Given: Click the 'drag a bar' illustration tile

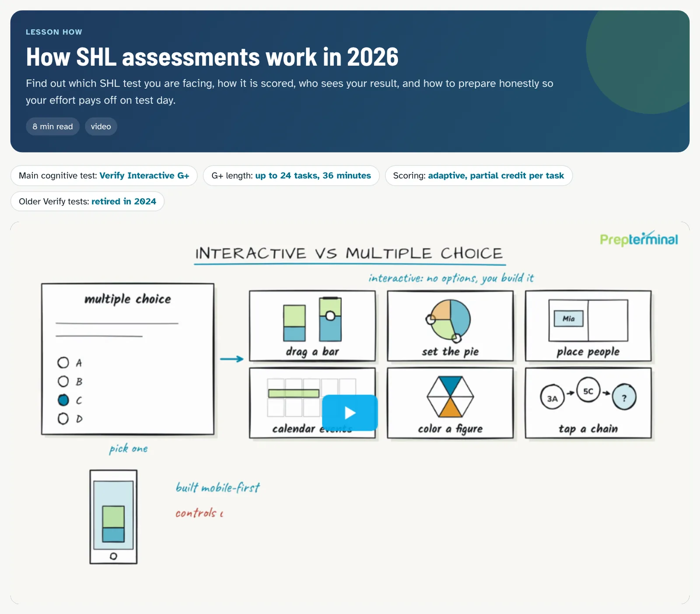Looking at the screenshot, I should (312, 326).
